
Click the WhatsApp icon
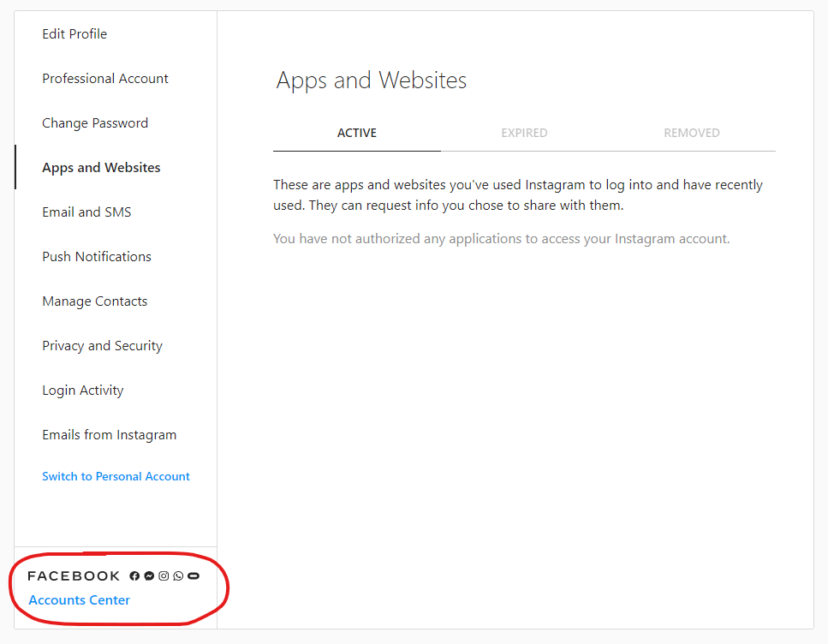pyautogui.click(x=178, y=575)
